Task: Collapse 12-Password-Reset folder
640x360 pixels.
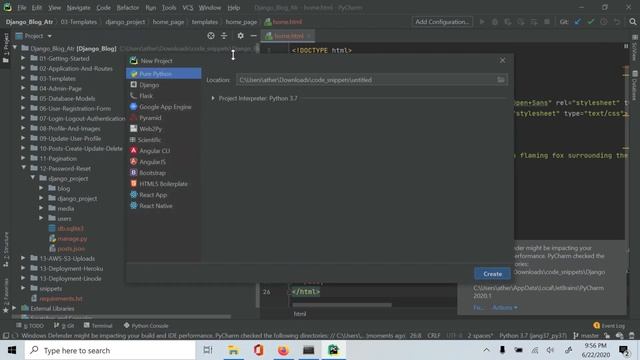Action: [x=23, y=168]
